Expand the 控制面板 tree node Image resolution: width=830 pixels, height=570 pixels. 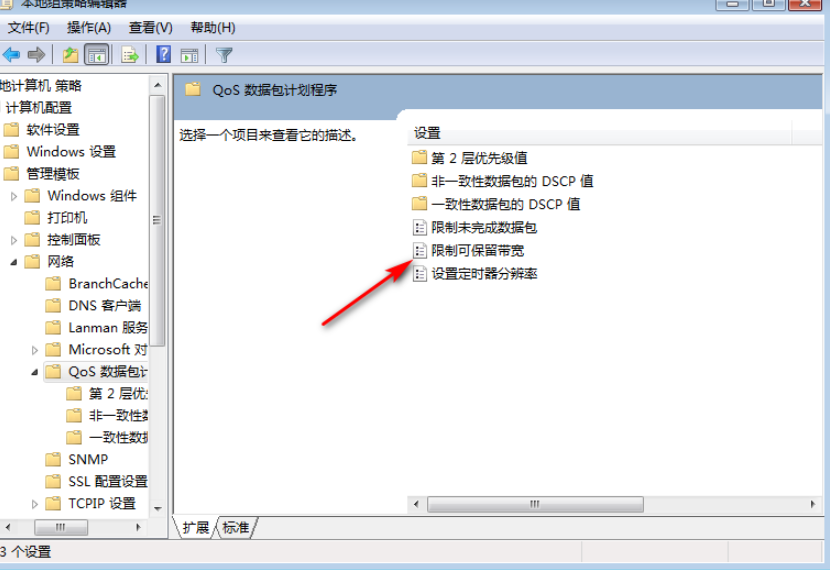tap(14, 240)
